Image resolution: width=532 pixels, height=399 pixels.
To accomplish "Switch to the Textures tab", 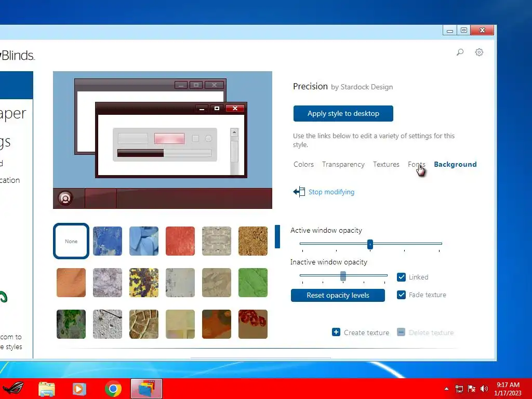I will [x=386, y=165].
